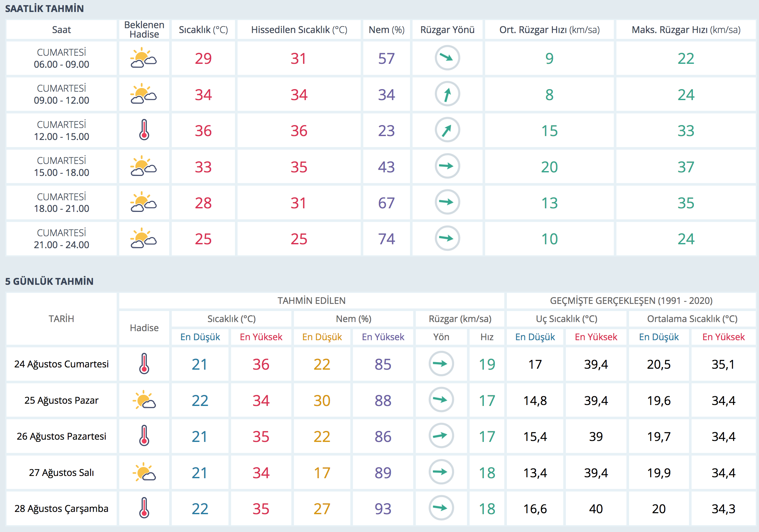Click southeast wind arrow for 06.00 - 09.00
This screenshot has width=759, height=532.
[447, 58]
